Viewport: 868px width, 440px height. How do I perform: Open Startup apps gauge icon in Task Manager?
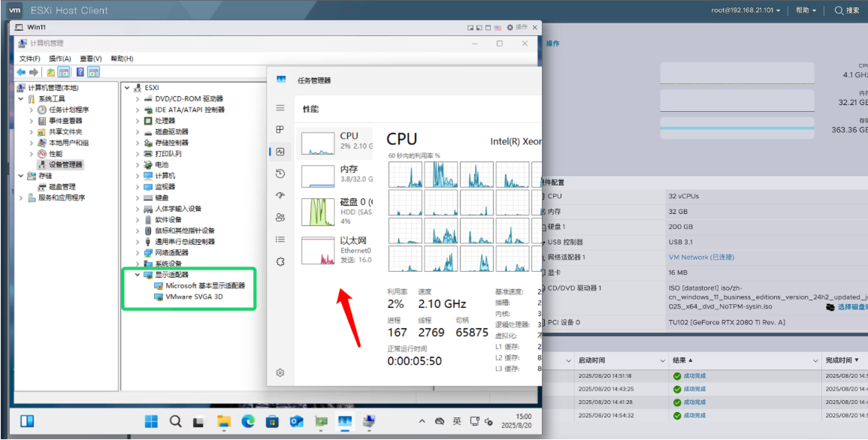coord(280,195)
